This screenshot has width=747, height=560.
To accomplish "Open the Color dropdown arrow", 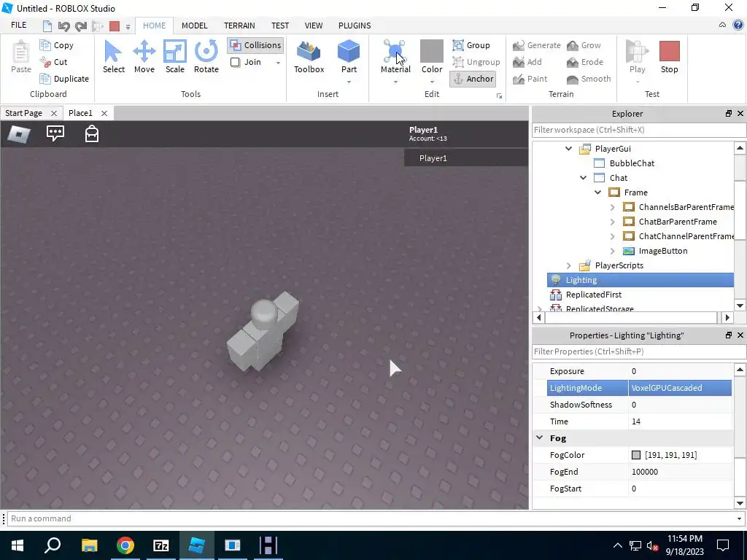I will [x=432, y=82].
